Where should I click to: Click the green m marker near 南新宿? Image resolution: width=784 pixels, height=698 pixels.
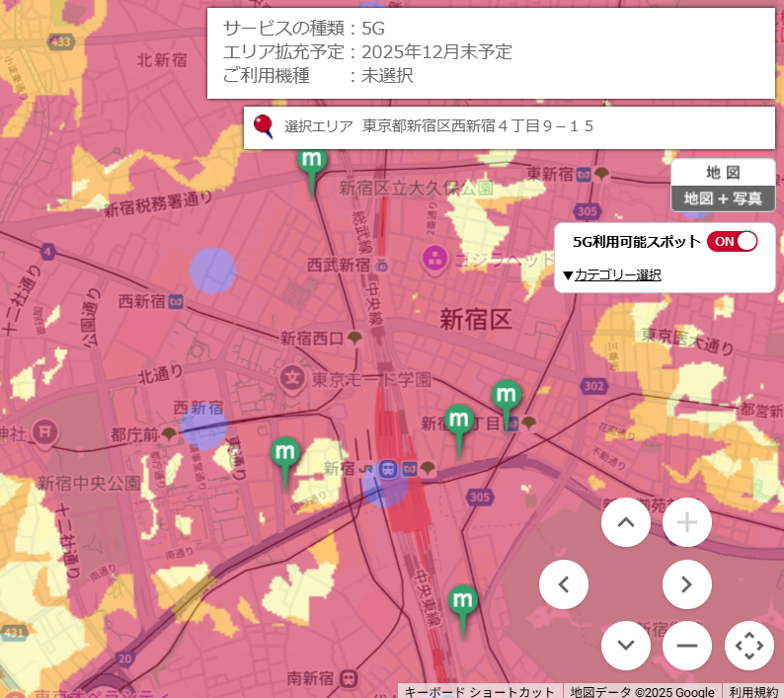(x=463, y=600)
